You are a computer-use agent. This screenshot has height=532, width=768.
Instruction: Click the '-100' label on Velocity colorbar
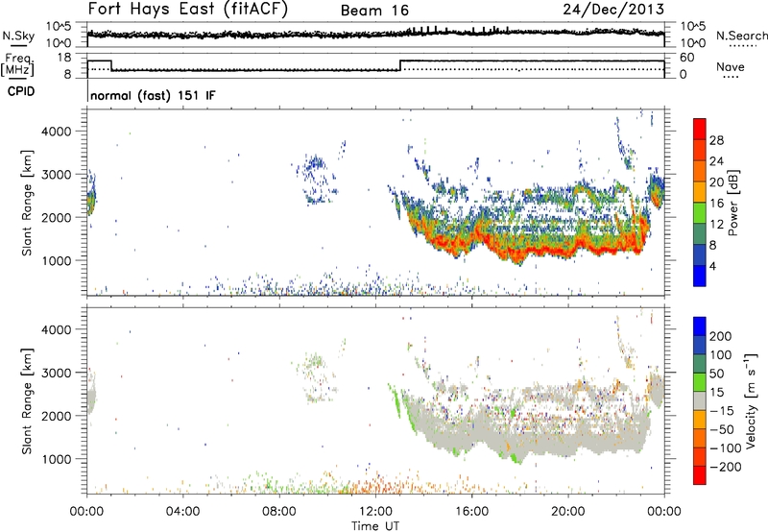pyautogui.click(x=726, y=448)
